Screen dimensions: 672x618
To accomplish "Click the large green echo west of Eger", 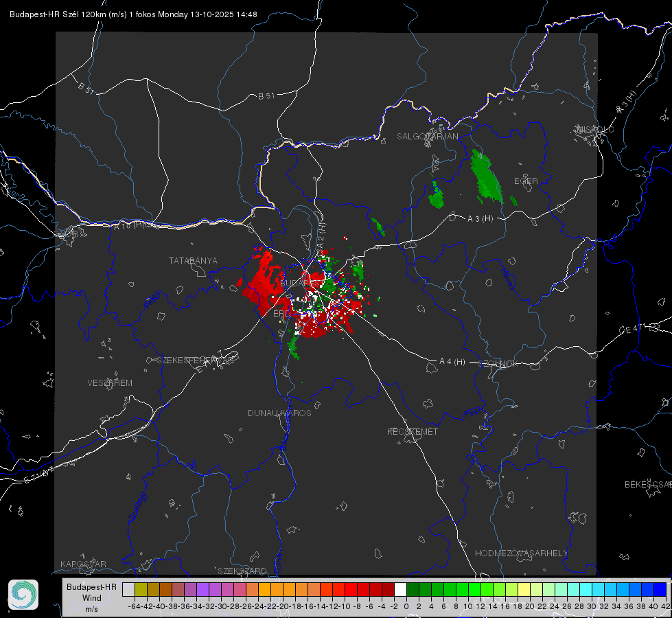I will 486,176.
